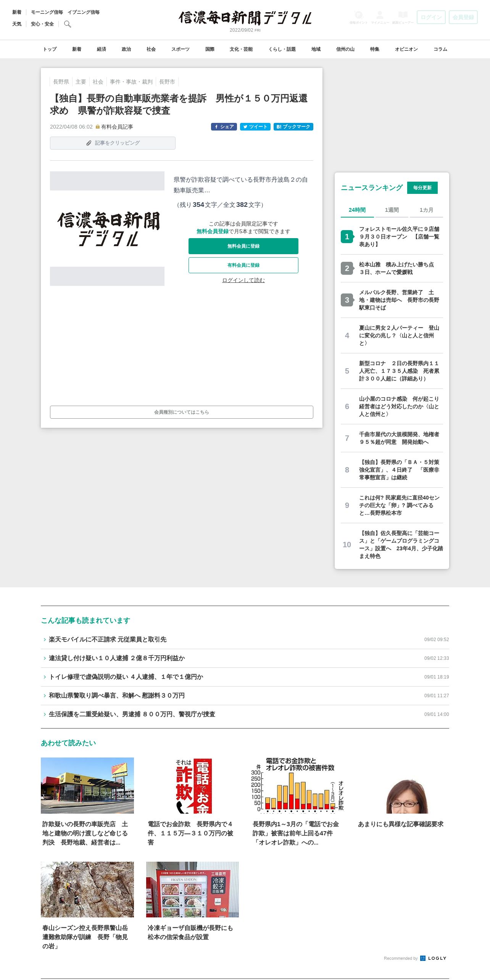Screen dimensions: 490x980
Task: Click the 電話でお金詐欺 red poster thumbnail
Action: coord(192,785)
